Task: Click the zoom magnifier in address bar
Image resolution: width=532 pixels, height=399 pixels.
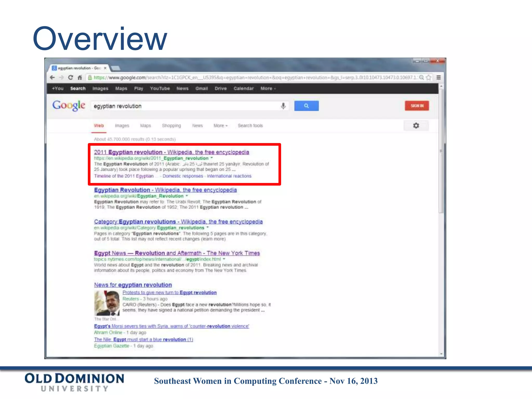Action: tap(421, 77)
